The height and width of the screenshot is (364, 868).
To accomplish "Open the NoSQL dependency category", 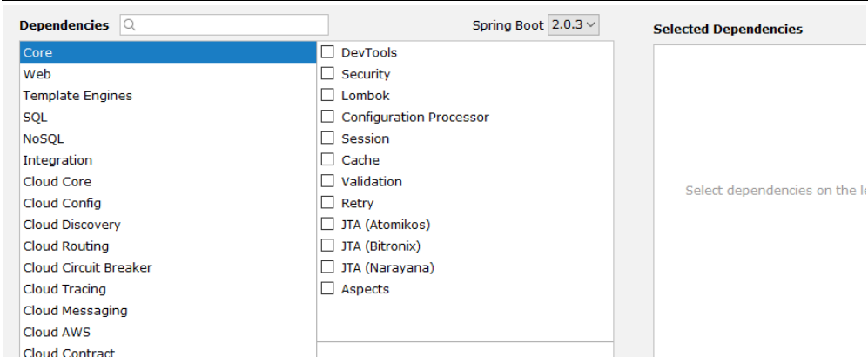I will point(168,138).
